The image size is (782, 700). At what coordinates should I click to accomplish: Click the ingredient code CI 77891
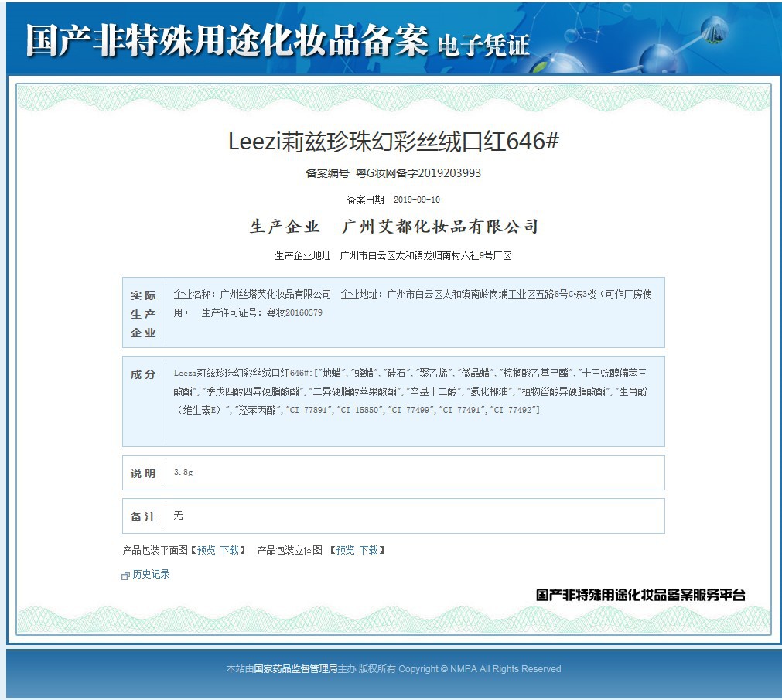tap(308, 410)
